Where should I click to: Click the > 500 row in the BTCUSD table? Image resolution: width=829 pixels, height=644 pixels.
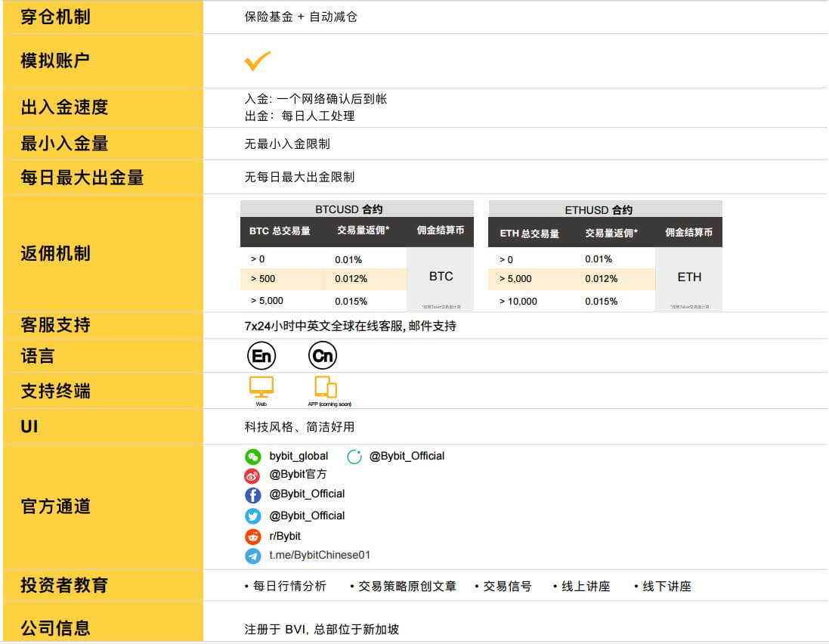[x=323, y=279]
